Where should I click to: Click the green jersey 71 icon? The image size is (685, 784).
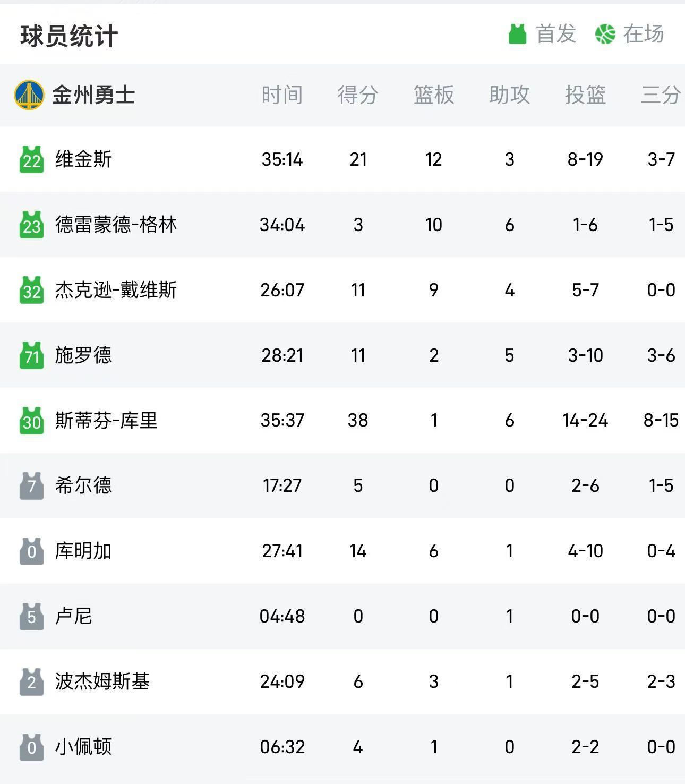pos(31,355)
